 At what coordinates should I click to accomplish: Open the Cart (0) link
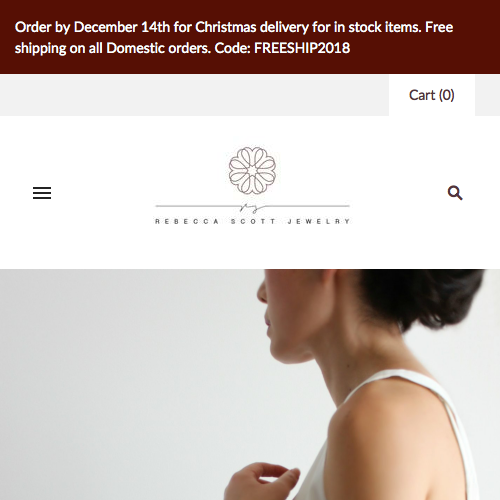(432, 95)
